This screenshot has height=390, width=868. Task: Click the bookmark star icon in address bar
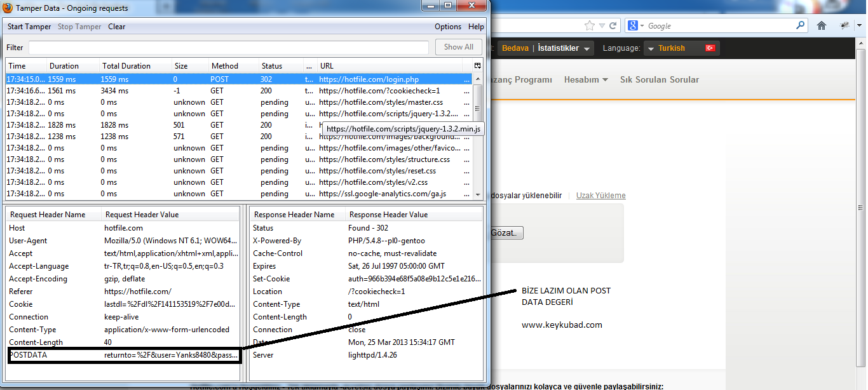click(589, 26)
